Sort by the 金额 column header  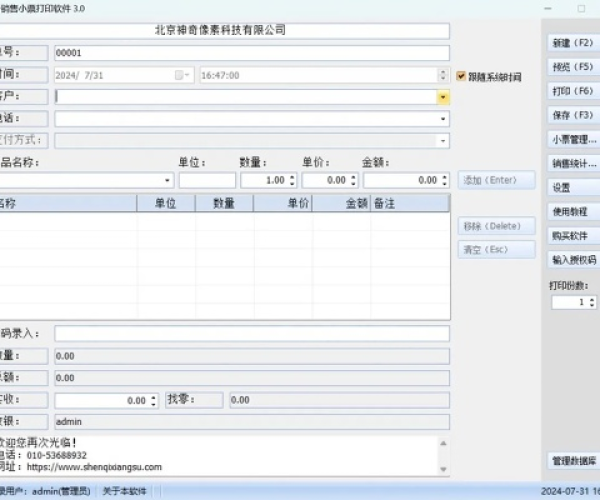tap(341, 203)
